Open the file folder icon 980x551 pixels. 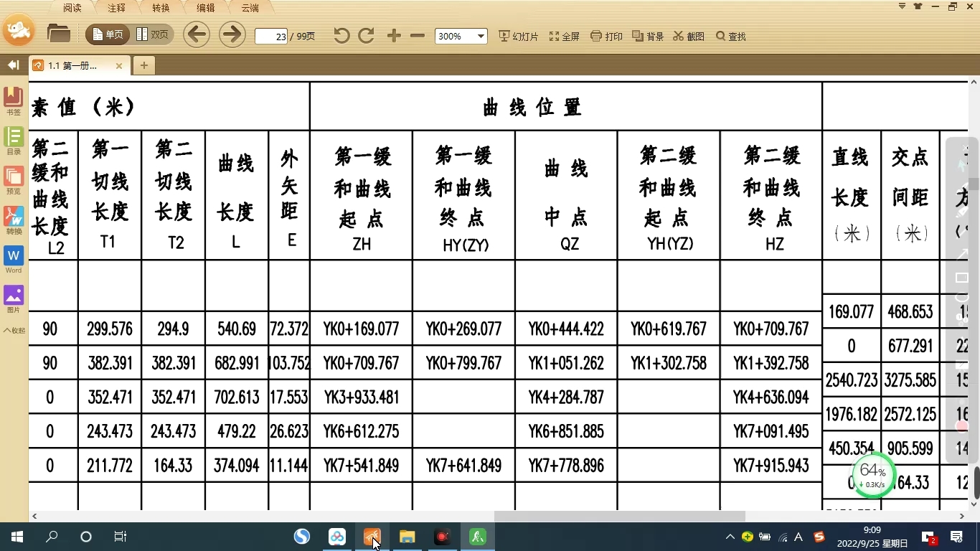(x=58, y=34)
